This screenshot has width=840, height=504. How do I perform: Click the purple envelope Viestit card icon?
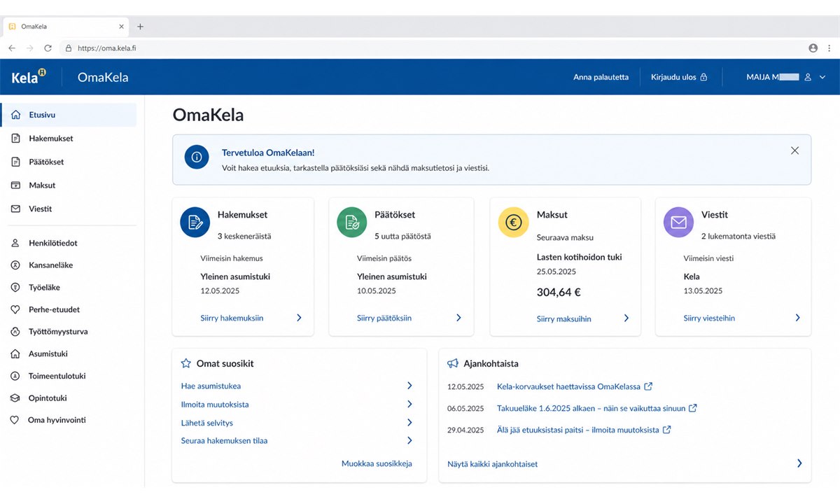pos(678,223)
